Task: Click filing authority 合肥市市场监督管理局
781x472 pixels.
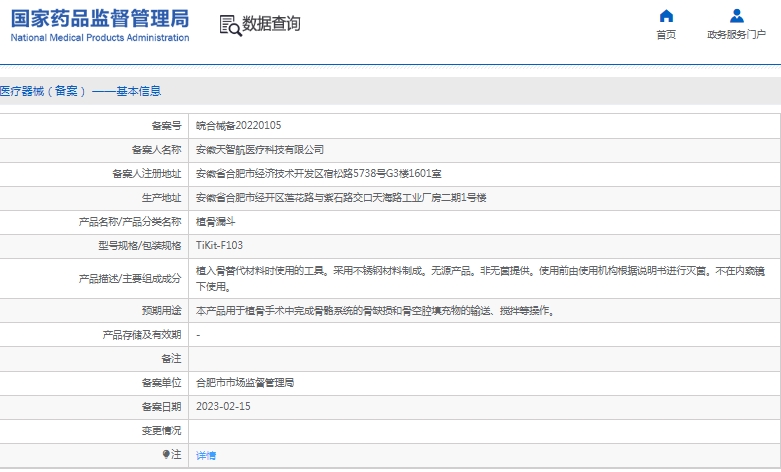Action: click(x=245, y=382)
